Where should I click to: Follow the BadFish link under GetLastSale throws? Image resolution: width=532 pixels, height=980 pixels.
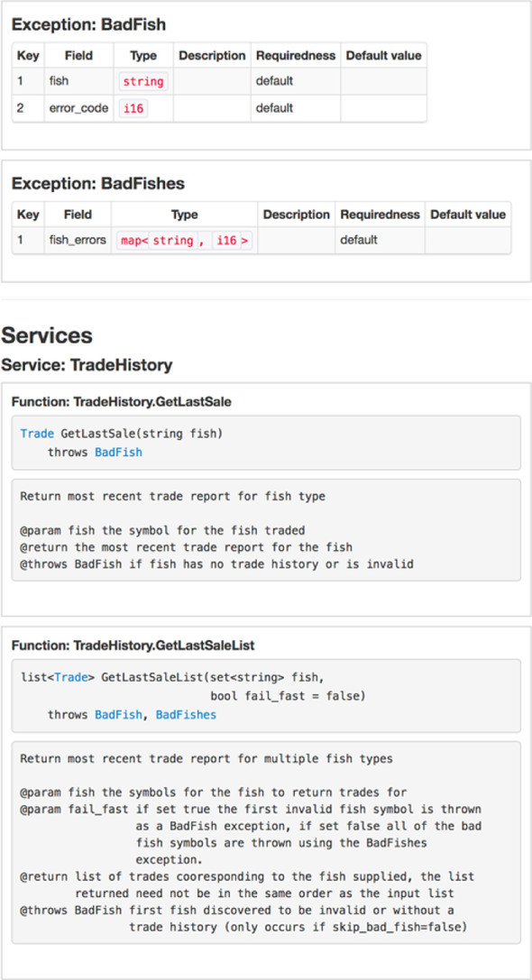(x=118, y=452)
